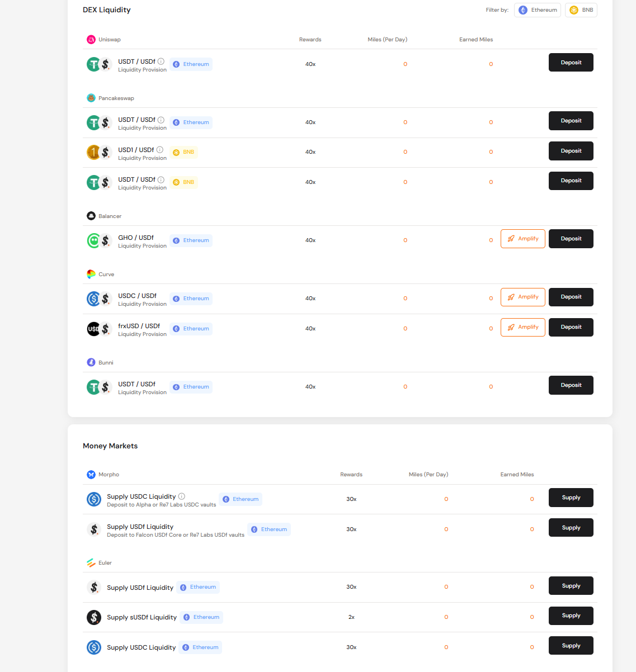The width and height of the screenshot is (636, 672).
Task: Click the Morpho logo icon
Action: click(x=91, y=475)
